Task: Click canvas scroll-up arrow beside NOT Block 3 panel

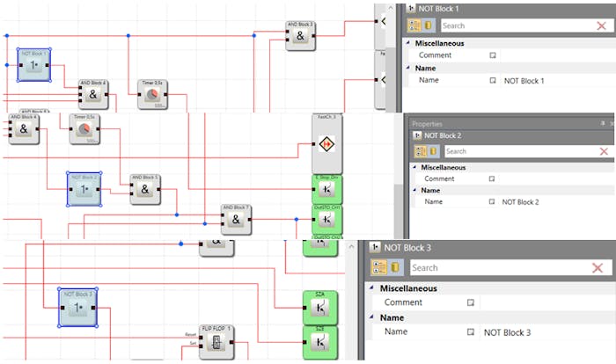Action: (351, 247)
